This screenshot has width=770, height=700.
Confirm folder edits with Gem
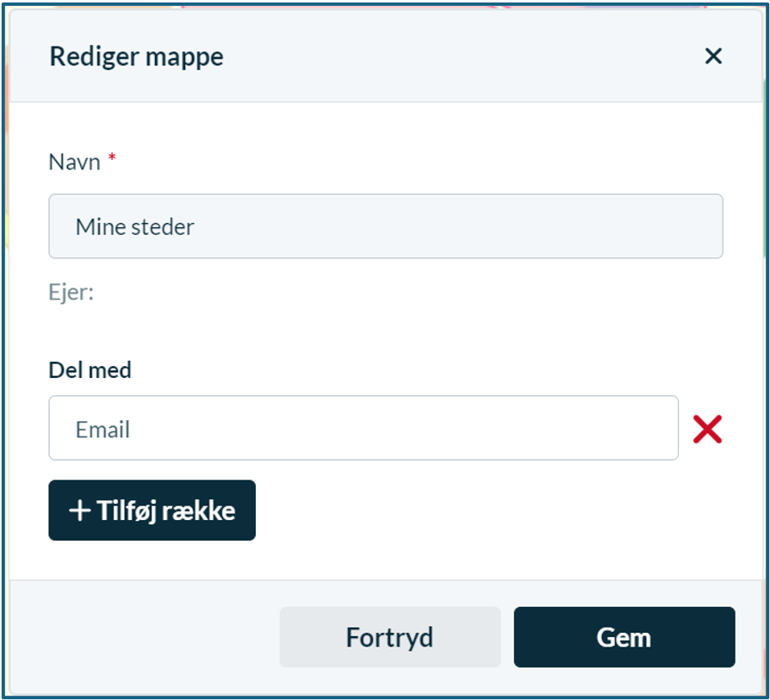point(624,636)
